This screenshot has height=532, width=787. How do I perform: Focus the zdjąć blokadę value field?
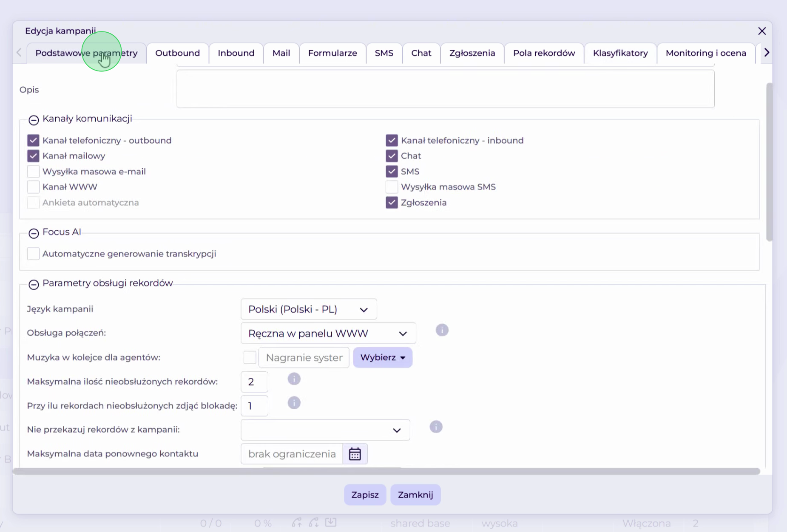tap(254, 406)
